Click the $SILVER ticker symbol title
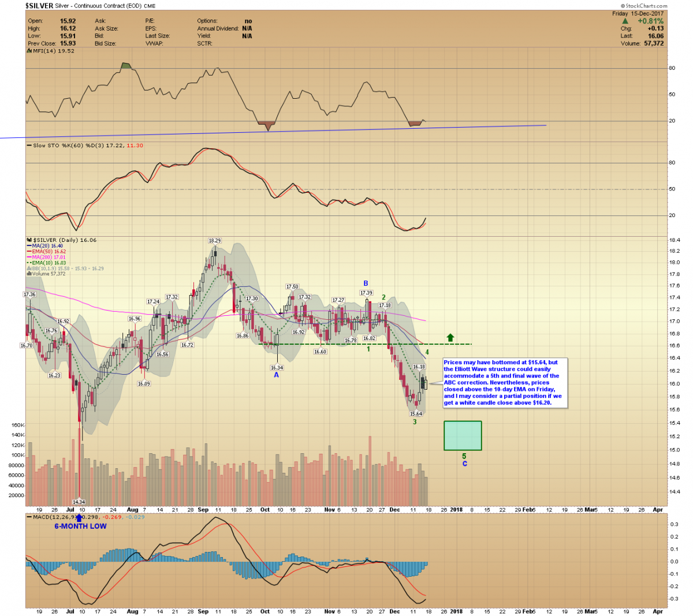Image resolution: width=693 pixels, height=616 pixels. point(39,6)
